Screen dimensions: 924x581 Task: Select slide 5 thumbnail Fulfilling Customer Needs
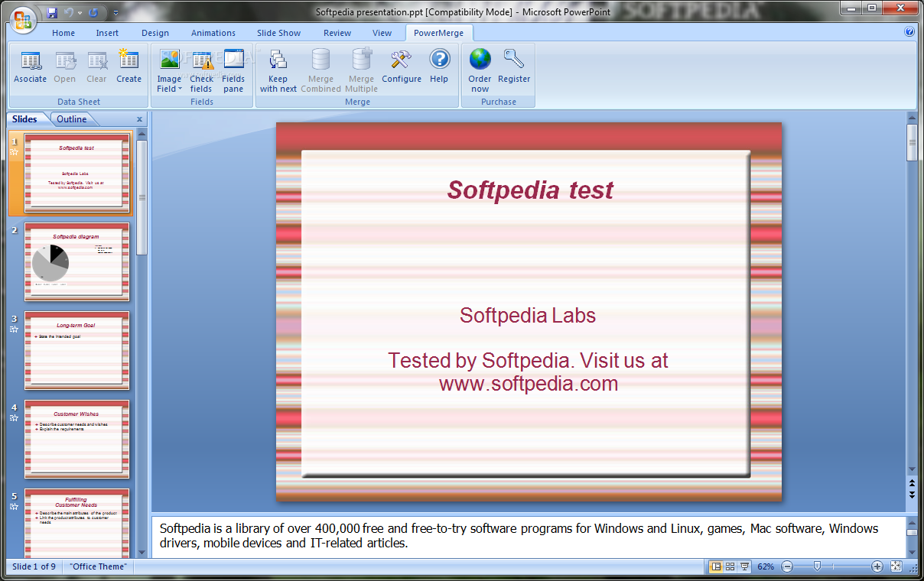tap(77, 523)
